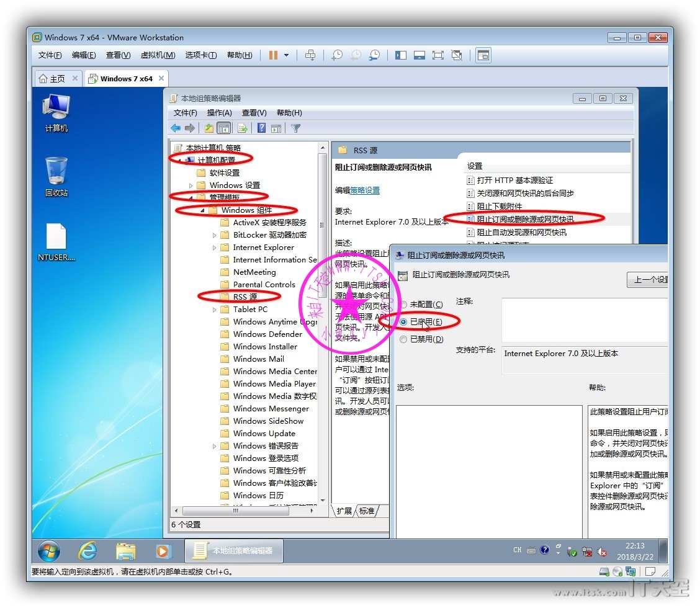The height and width of the screenshot is (608, 700).
Task: Click the blue back arrow in policy editor
Action: (176, 128)
